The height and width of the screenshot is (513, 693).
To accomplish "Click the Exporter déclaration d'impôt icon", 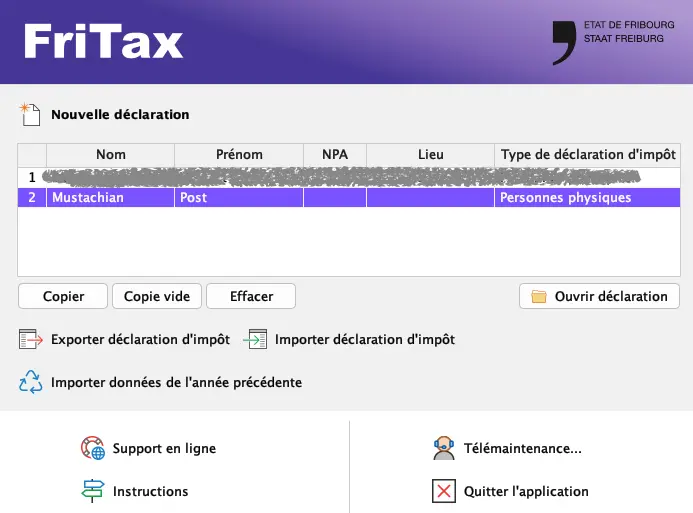I will tap(30, 339).
